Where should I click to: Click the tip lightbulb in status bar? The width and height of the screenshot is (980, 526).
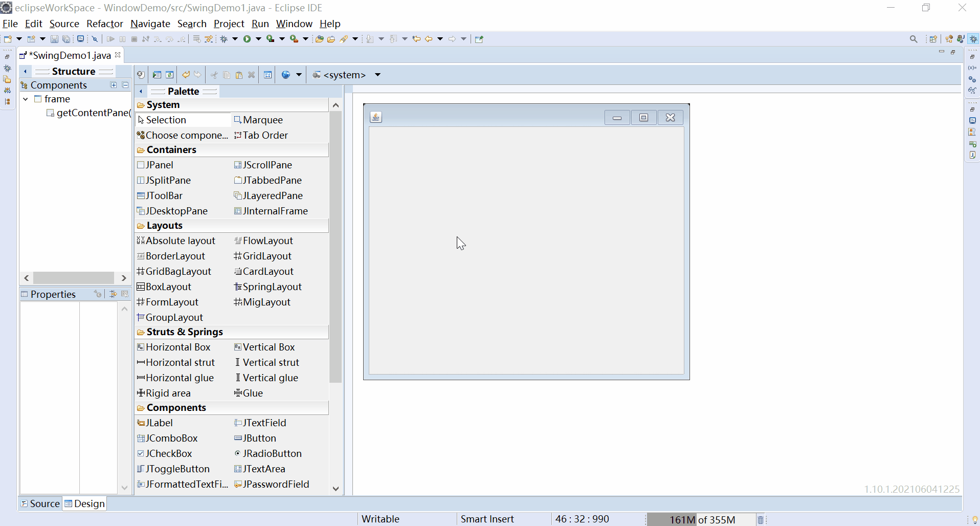pyautogui.click(x=975, y=520)
